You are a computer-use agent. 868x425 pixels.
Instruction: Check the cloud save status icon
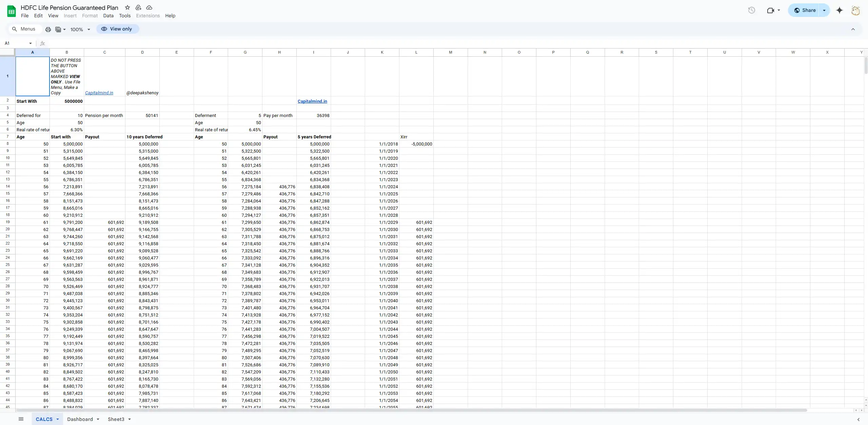[149, 7]
